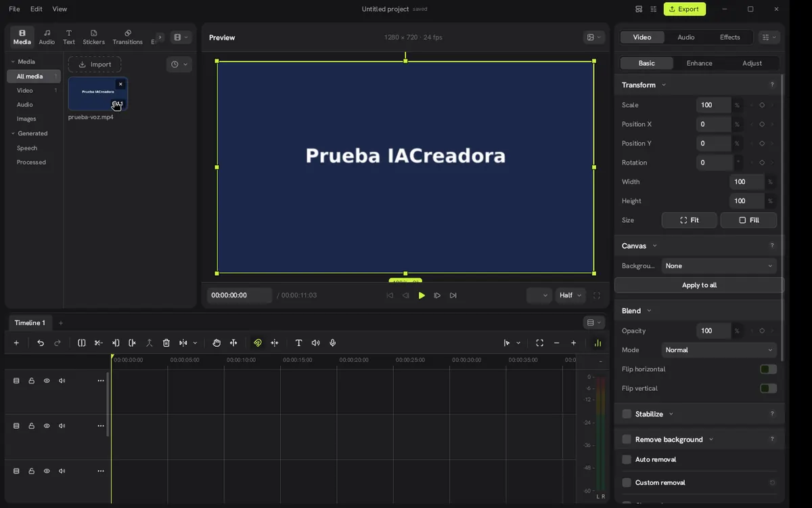Viewport: 812px width, 508px height.
Task: Click the timeline playhead marker at 00:00:00:00
Action: 112,357
